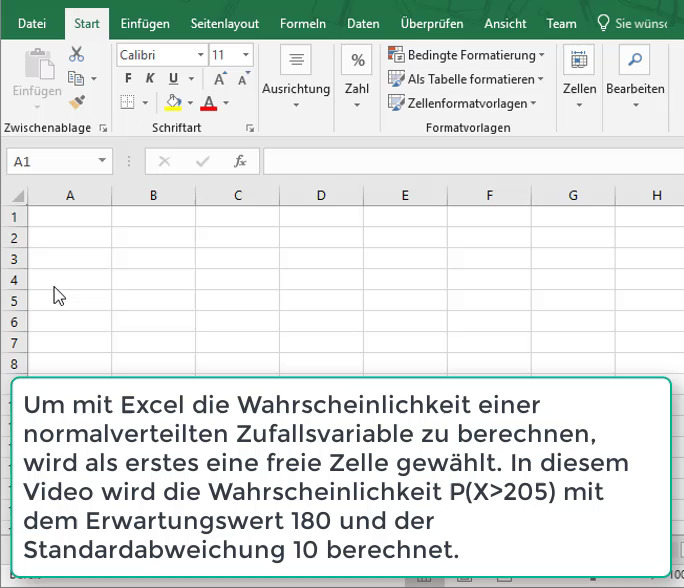Viewport: 684px width, 588px height.
Task: Click the Sie wünschen lightbulb search box
Action: [633, 24]
